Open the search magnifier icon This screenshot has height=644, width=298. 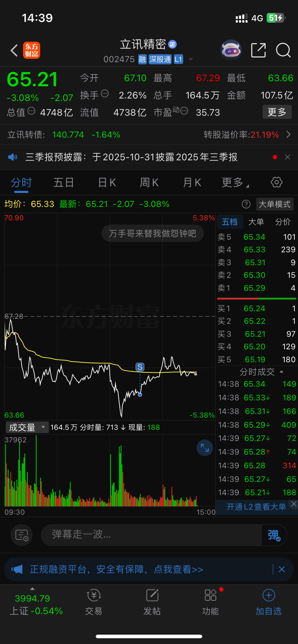pos(283,50)
